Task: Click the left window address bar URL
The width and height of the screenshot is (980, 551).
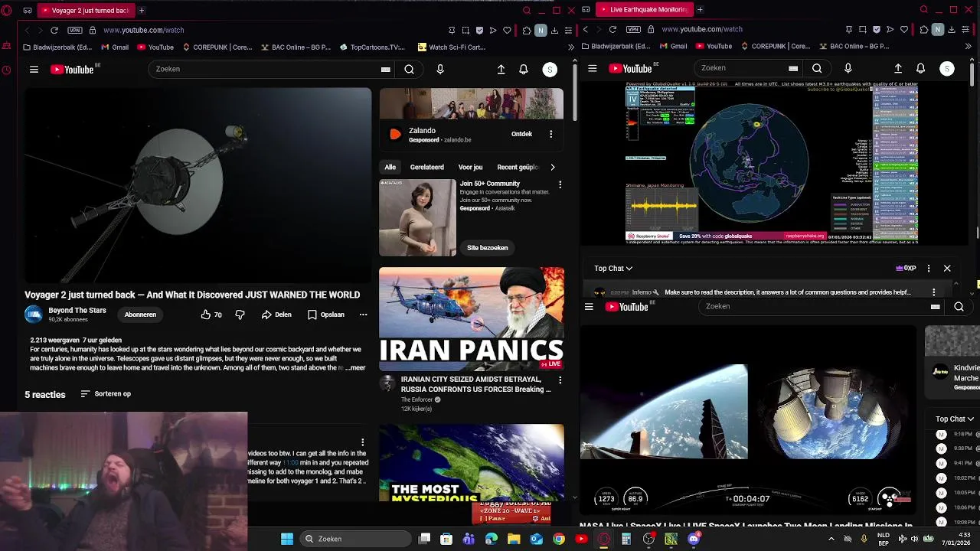Action: pos(144,30)
